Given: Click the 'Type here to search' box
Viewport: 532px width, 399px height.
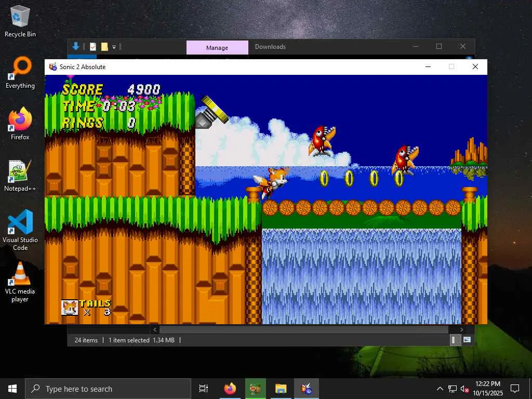Looking at the screenshot, I should pyautogui.click(x=108, y=389).
